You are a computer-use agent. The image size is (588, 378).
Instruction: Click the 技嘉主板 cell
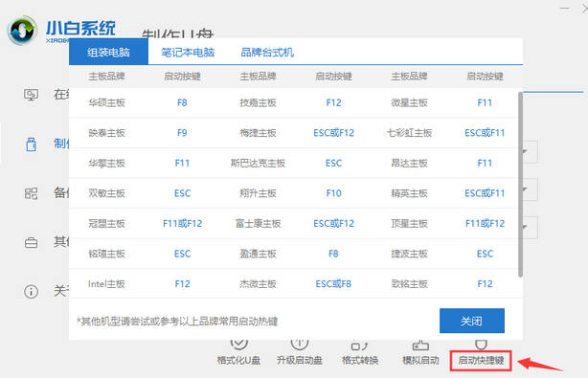coord(258,102)
